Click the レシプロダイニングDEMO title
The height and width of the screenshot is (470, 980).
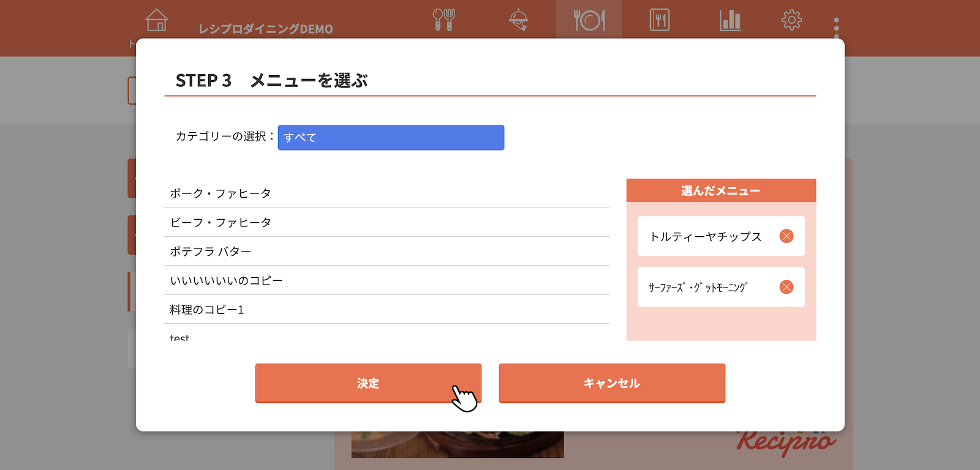[266, 29]
